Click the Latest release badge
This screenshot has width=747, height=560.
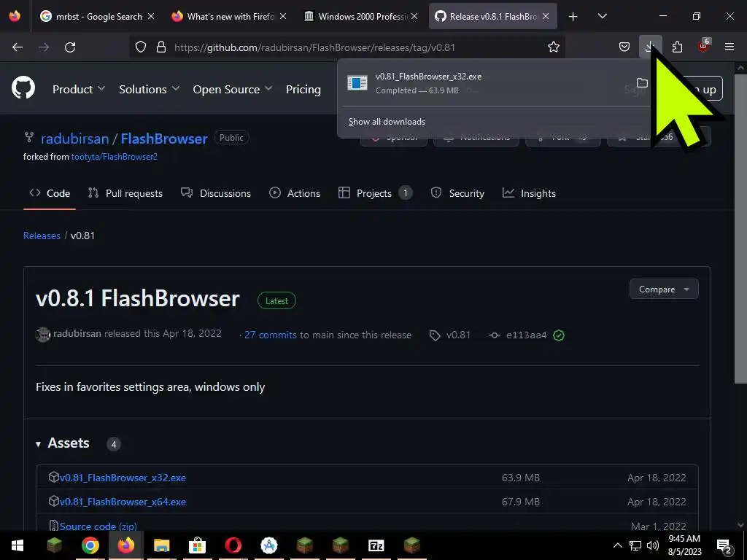click(276, 301)
